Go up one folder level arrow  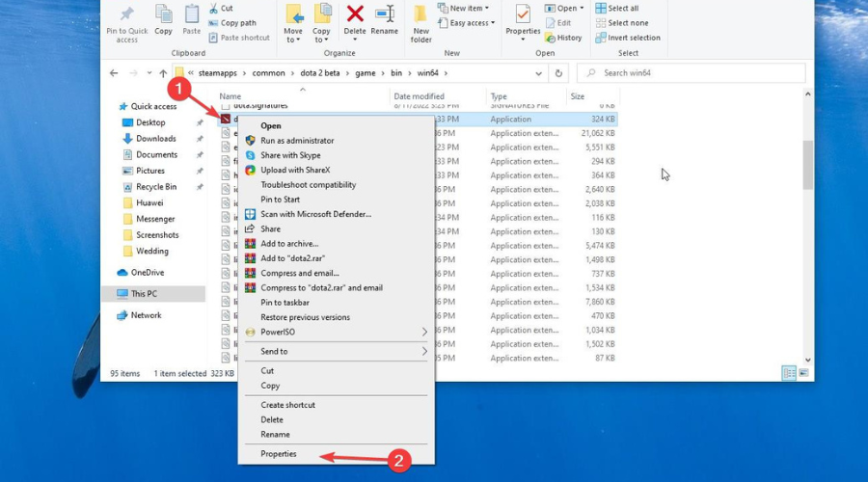(x=163, y=73)
